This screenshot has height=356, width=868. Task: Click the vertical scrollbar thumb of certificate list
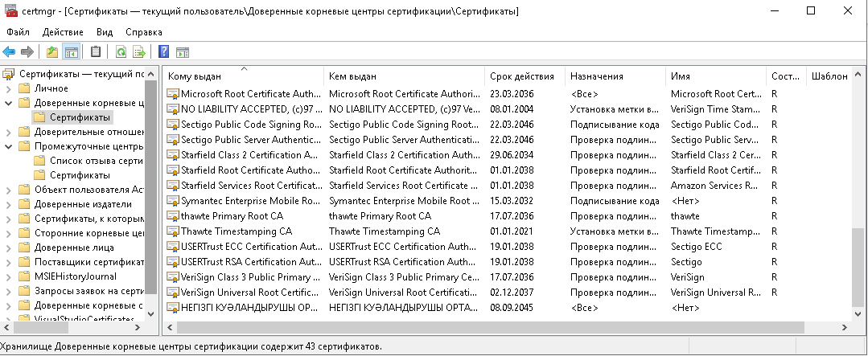coord(858,267)
